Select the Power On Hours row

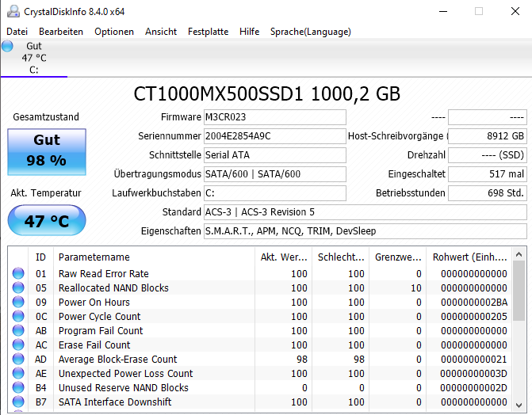click(x=260, y=302)
